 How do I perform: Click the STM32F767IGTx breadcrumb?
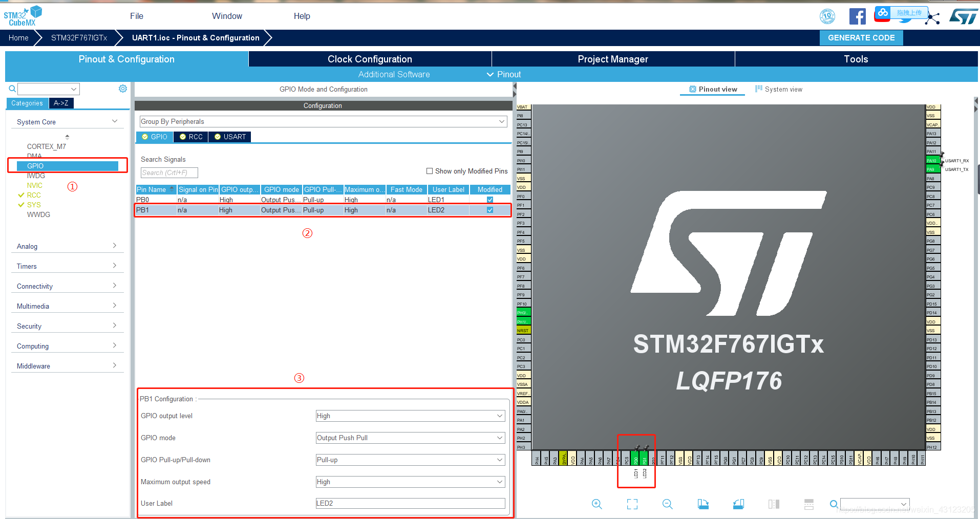(x=79, y=38)
